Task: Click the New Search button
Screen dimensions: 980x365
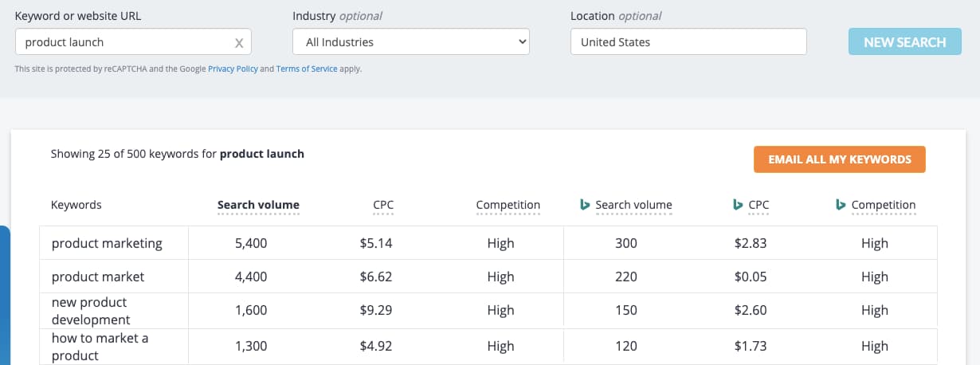Action: coord(905,42)
